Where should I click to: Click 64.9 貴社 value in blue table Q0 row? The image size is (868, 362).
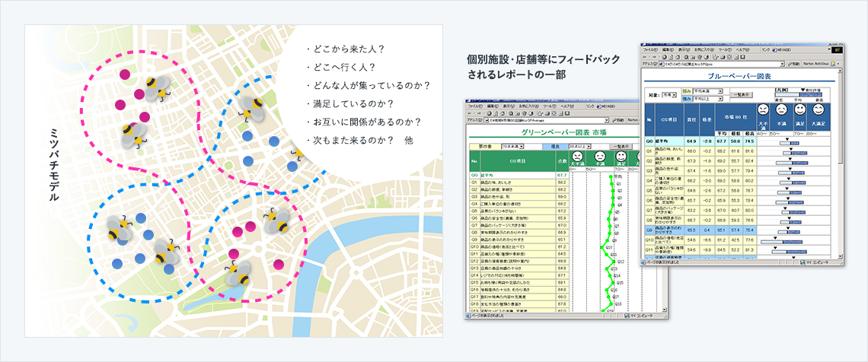(x=691, y=141)
